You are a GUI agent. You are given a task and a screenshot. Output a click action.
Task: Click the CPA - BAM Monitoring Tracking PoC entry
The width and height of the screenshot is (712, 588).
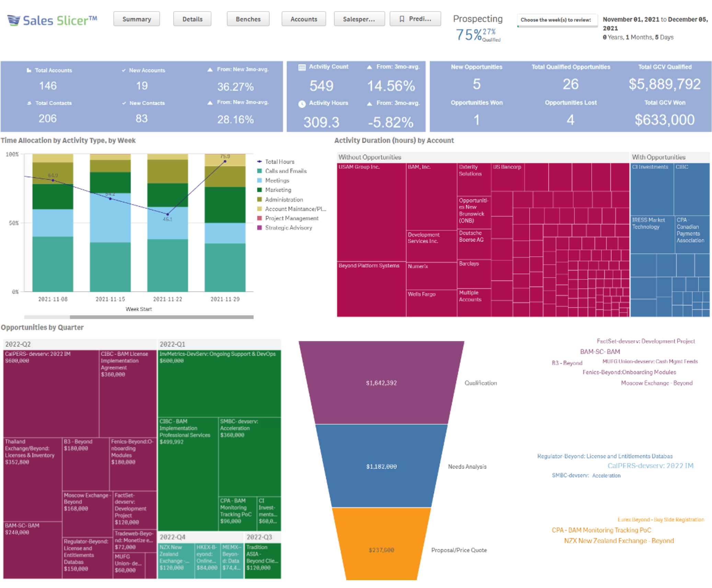click(x=601, y=530)
